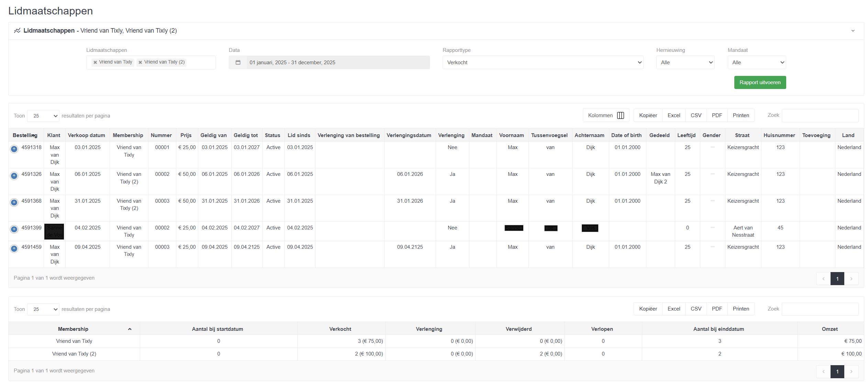Screen dimensions: 868x382
Task: Collapse the Lidmaatschappen filter panel chevron
Action: (853, 31)
